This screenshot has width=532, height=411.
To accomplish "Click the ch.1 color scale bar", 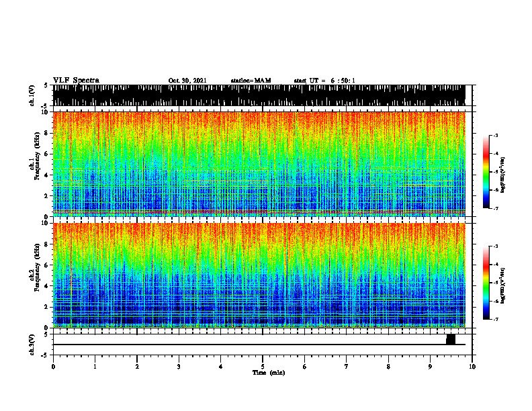I will [x=486, y=172].
